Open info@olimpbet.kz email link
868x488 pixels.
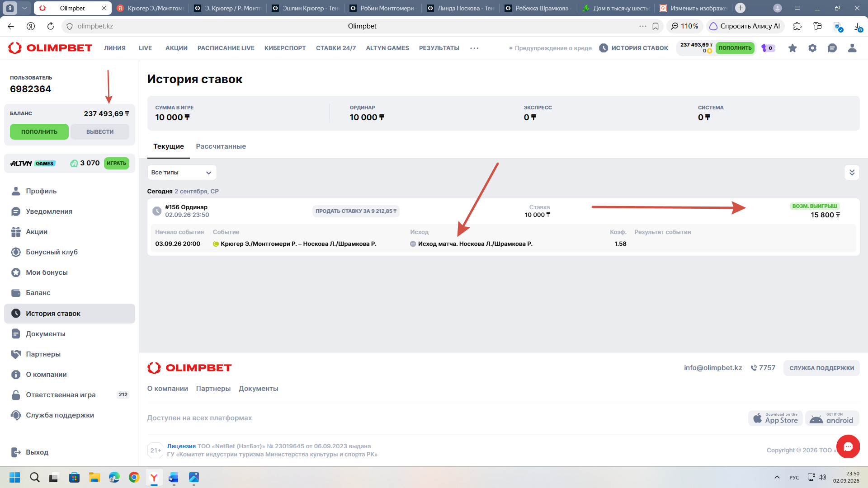pos(713,368)
